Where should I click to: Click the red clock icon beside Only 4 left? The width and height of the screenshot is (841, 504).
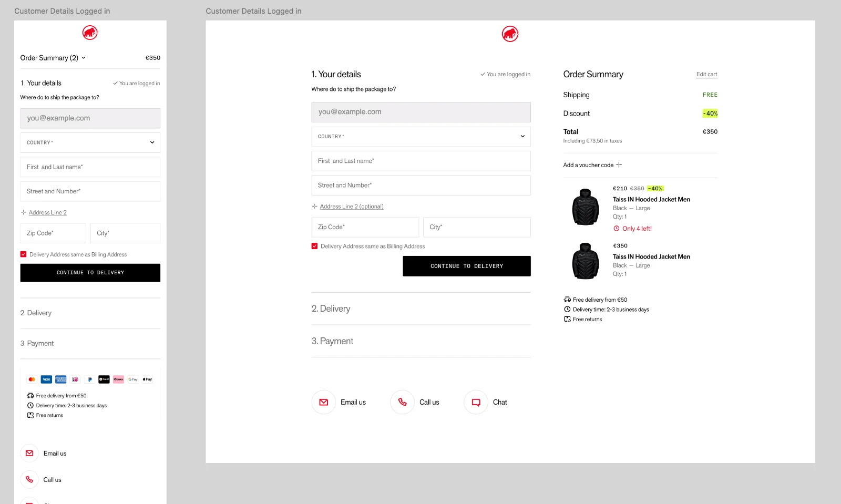[x=617, y=229]
